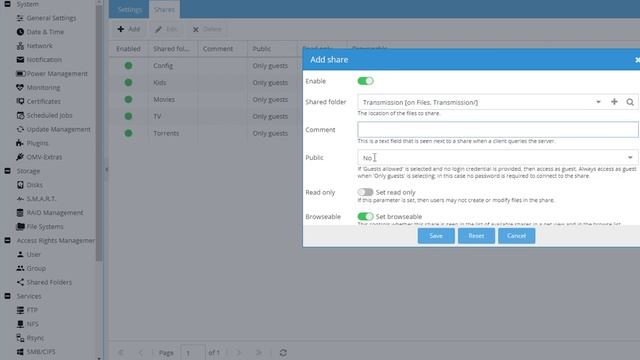Click the Add button in toolbar
The height and width of the screenshot is (360, 640).
[x=128, y=29]
